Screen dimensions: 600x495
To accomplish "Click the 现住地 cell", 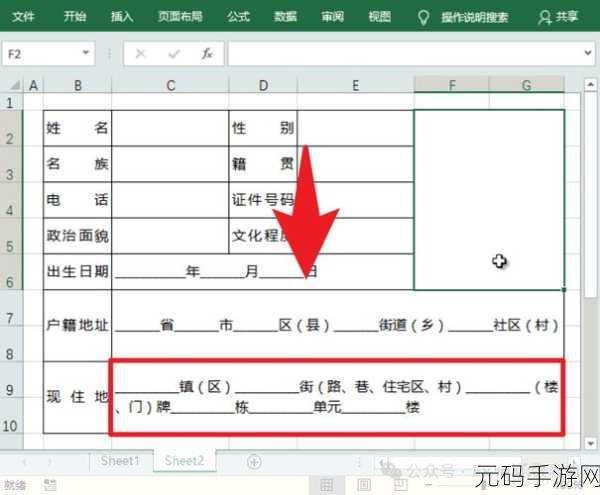I will coord(78,397).
